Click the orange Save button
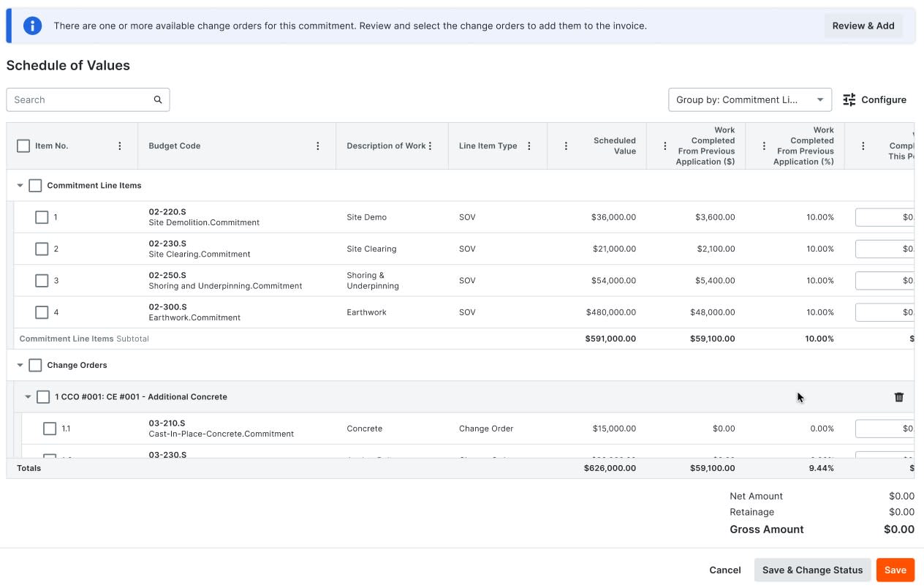 pos(895,570)
